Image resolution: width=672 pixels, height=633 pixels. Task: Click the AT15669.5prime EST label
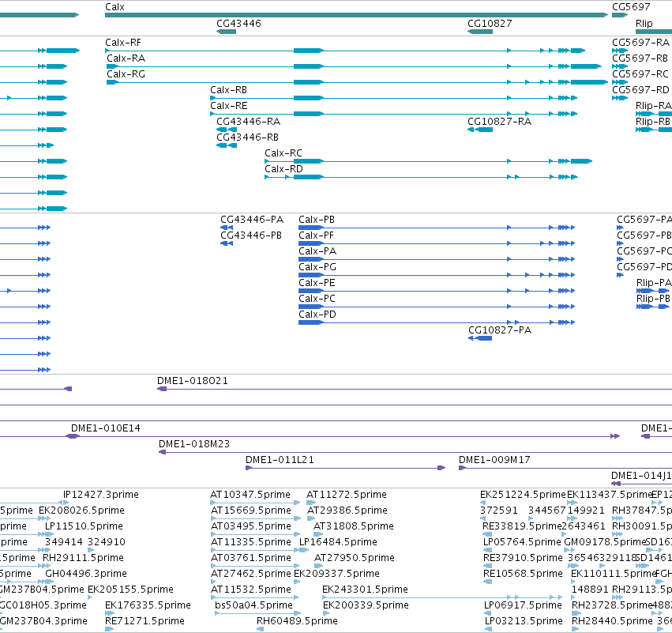[x=250, y=511]
